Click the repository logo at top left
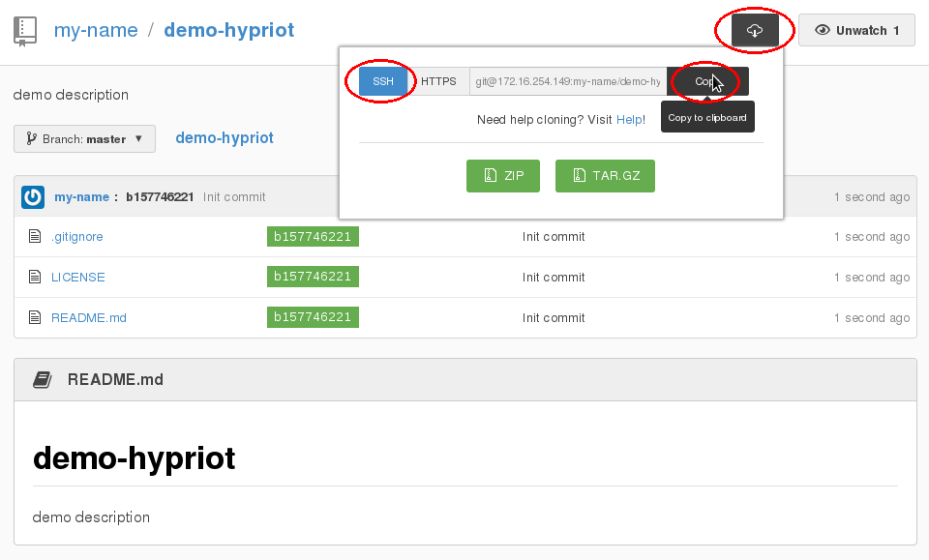This screenshot has height=560, width=929. (x=25, y=30)
